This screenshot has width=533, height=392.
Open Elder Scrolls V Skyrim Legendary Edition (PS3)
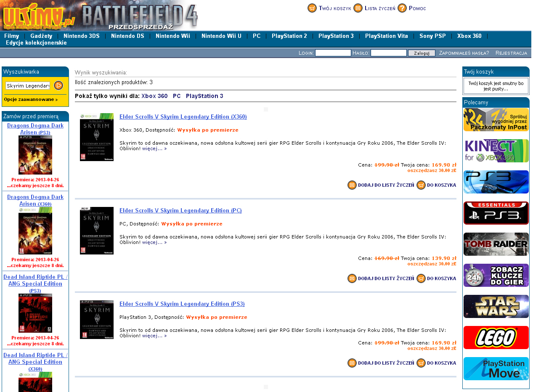pyautogui.click(x=182, y=304)
